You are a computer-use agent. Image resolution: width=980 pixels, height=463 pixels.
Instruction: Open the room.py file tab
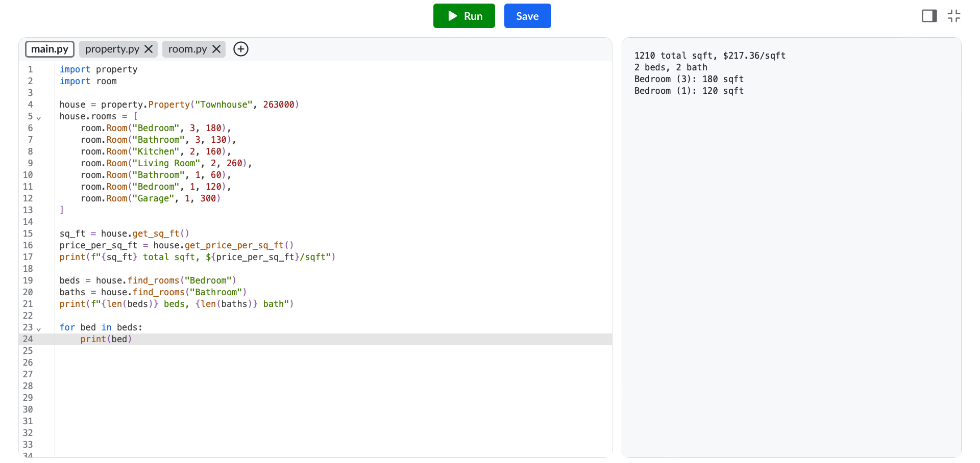[187, 49]
